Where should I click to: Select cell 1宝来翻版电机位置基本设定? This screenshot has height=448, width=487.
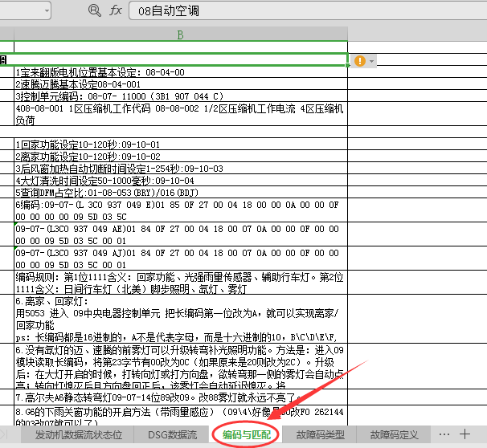pyautogui.click(x=181, y=72)
